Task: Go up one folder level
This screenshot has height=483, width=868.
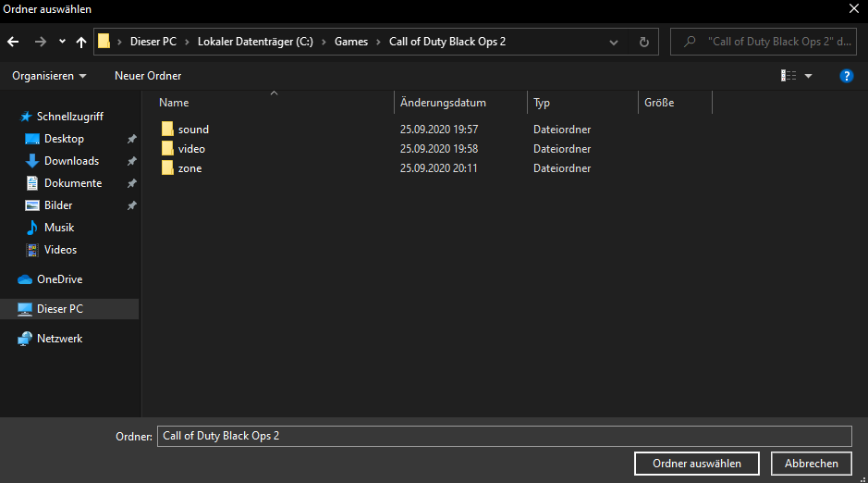Action: coord(81,42)
